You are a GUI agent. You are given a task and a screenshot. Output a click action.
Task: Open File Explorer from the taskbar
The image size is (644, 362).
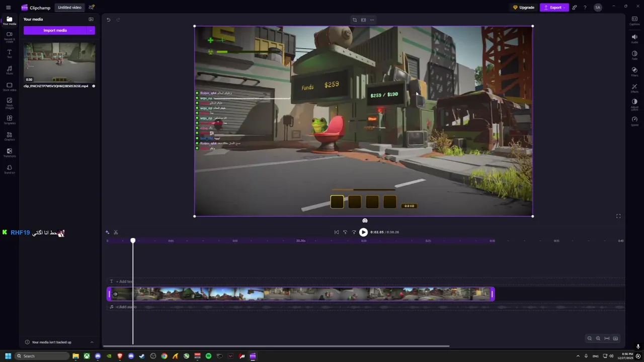[x=75, y=356]
